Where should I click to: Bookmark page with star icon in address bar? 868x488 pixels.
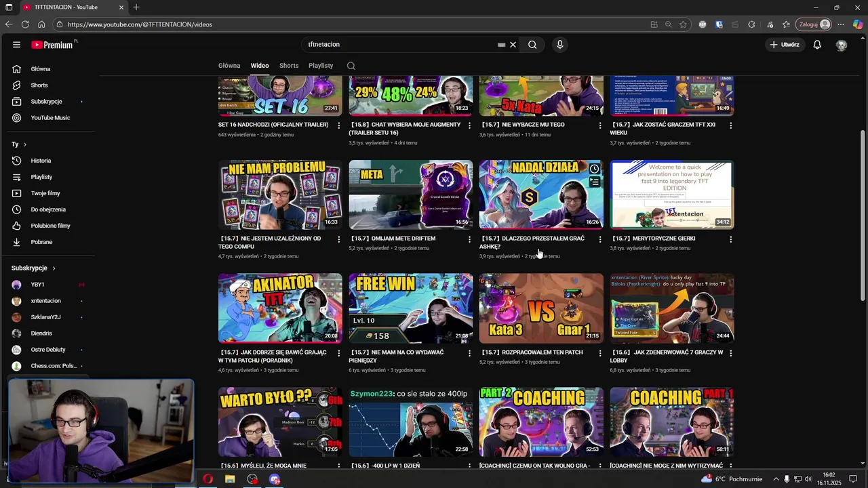click(683, 24)
